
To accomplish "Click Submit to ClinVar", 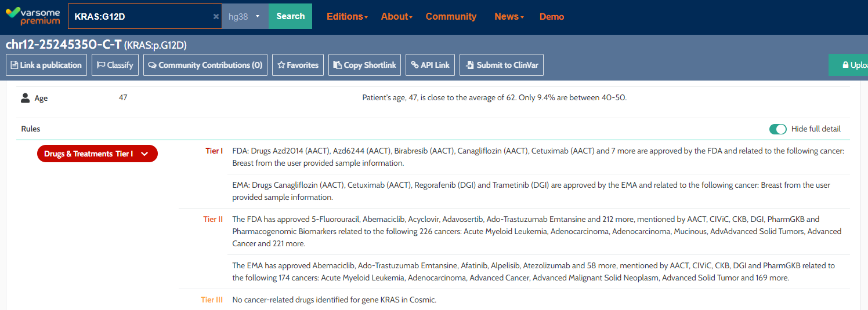I will coord(501,65).
